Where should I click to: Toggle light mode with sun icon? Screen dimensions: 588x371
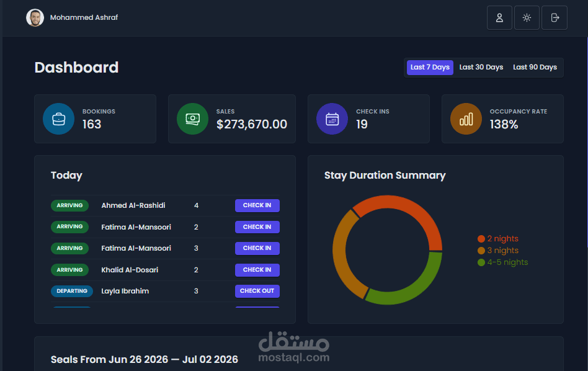point(527,17)
